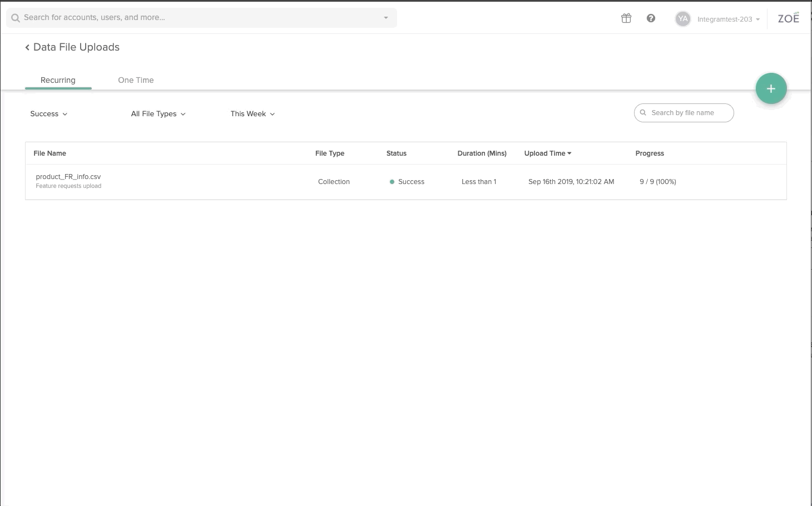Expand the global search bar dropdown arrow
The height and width of the screenshot is (506, 812).
386,18
